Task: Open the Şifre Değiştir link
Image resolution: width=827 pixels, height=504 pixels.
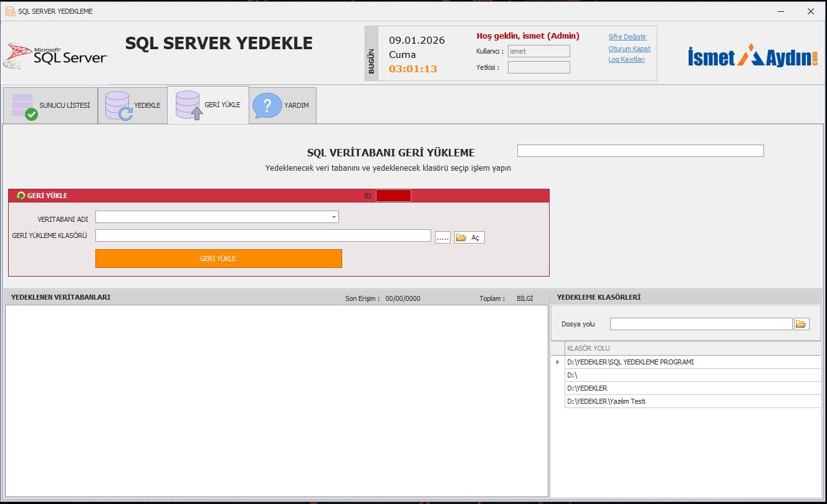Action: click(628, 37)
